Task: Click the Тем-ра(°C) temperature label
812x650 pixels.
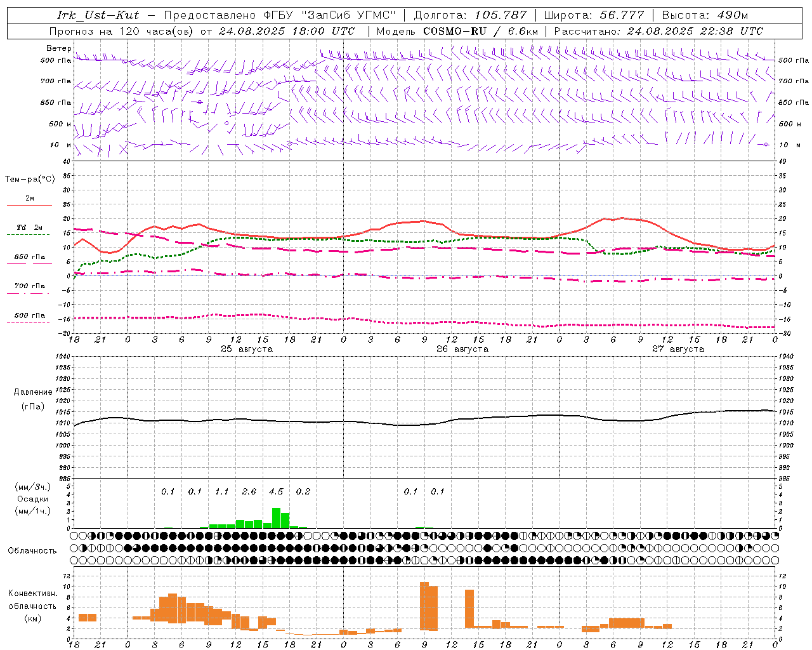Action: pos(30,179)
